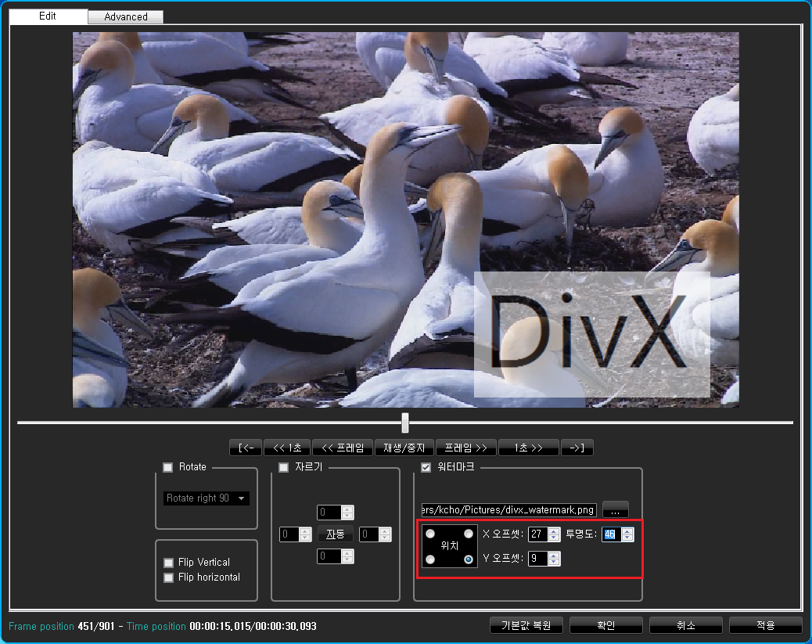Click the 자동 auto crop button
This screenshot has height=644, width=812.
tap(335, 534)
